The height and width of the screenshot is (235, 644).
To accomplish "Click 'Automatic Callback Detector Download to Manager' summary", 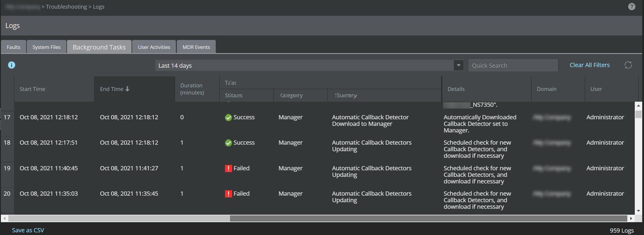I will pyautogui.click(x=370, y=120).
